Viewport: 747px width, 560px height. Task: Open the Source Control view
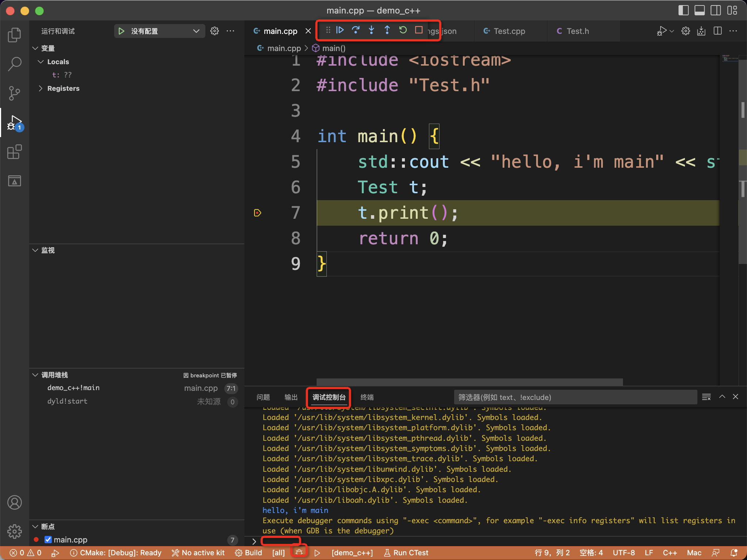click(15, 93)
